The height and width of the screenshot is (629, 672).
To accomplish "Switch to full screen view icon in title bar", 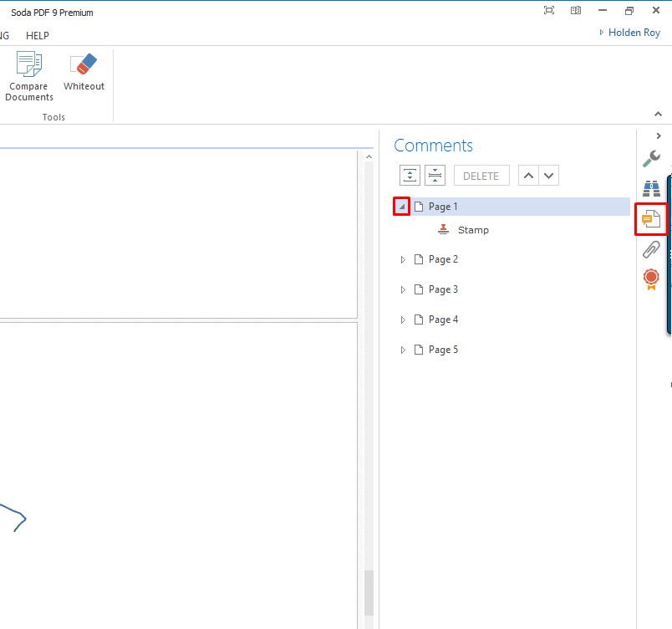I will coord(549,10).
